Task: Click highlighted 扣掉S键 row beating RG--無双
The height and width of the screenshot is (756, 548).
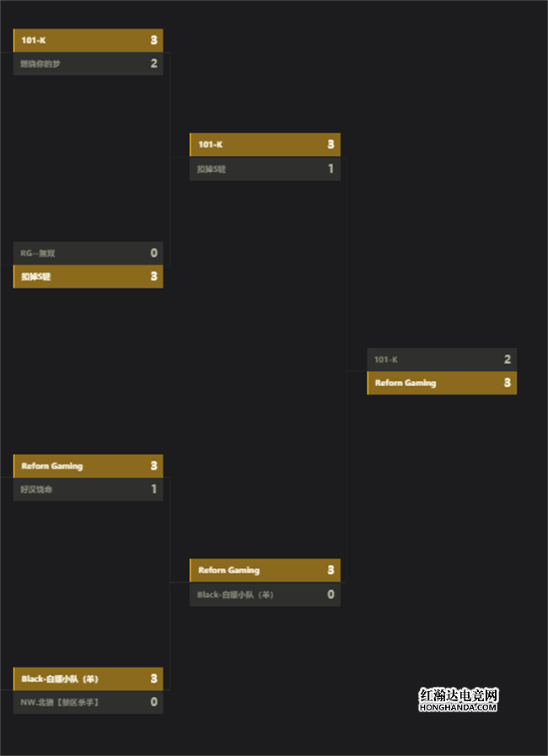Action: tap(88, 276)
